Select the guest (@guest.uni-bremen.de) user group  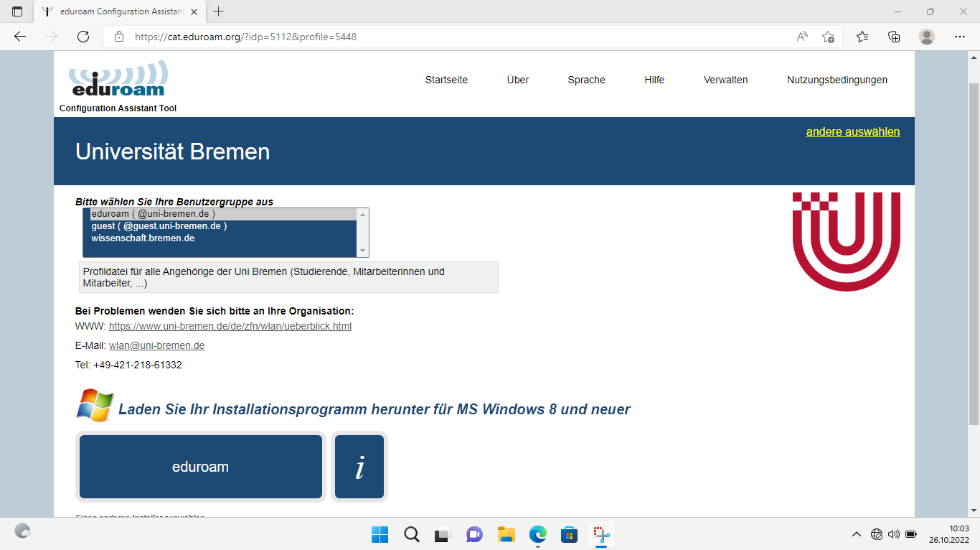pyautogui.click(x=159, y=226)
